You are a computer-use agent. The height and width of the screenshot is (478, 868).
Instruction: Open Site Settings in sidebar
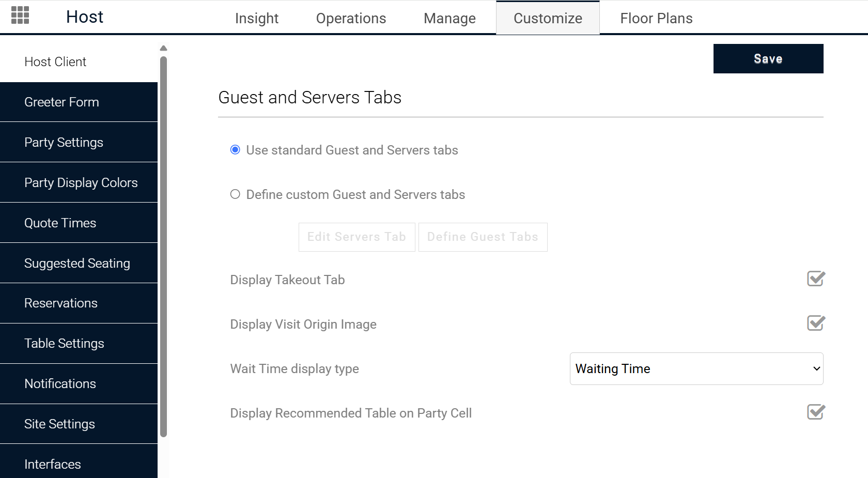tap(79, 424)
